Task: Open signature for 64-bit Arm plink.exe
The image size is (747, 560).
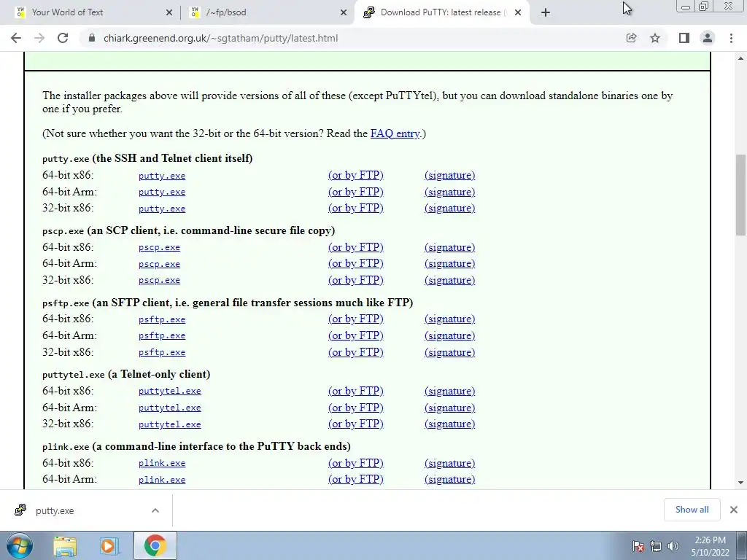Action: pos(449,479)
